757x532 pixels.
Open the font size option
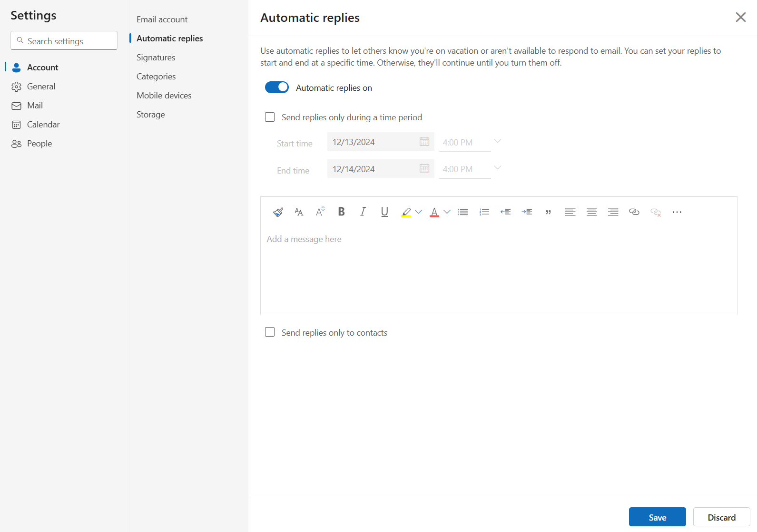(299, 212)
